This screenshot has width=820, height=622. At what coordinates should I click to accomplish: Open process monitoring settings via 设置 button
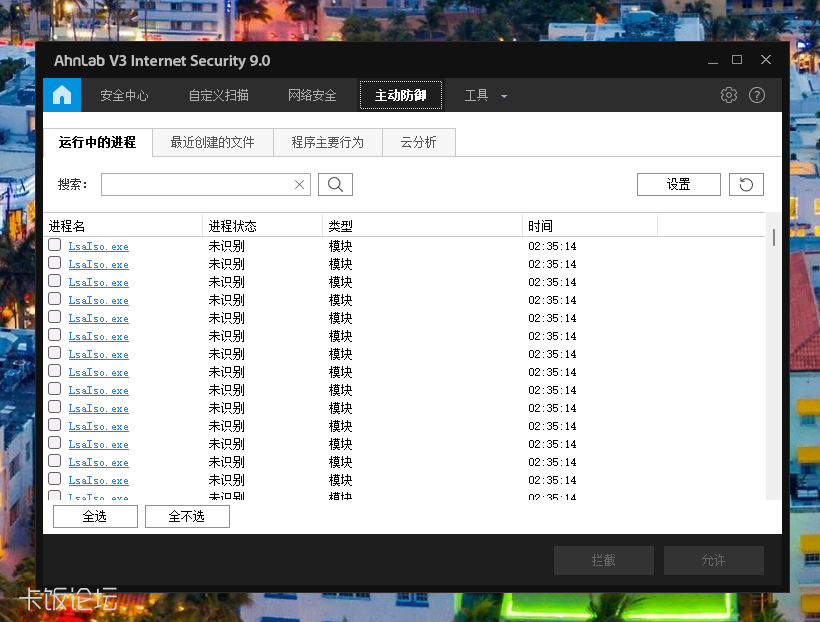[x=678, y=184]
